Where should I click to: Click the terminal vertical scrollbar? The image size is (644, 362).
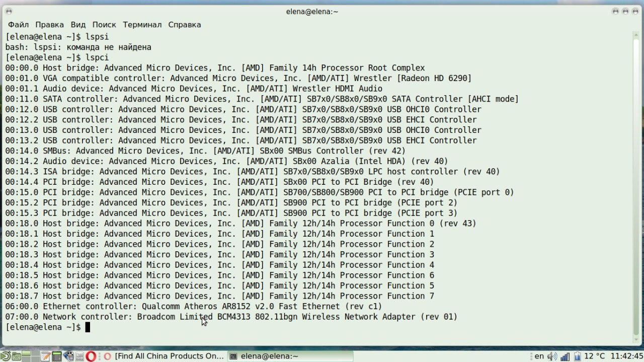(x=636, y=188)
